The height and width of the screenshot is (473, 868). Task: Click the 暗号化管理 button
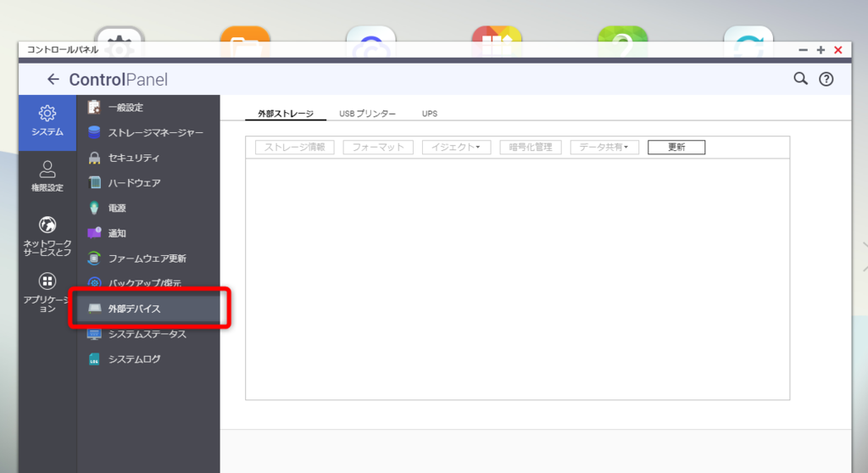[531, 147]
